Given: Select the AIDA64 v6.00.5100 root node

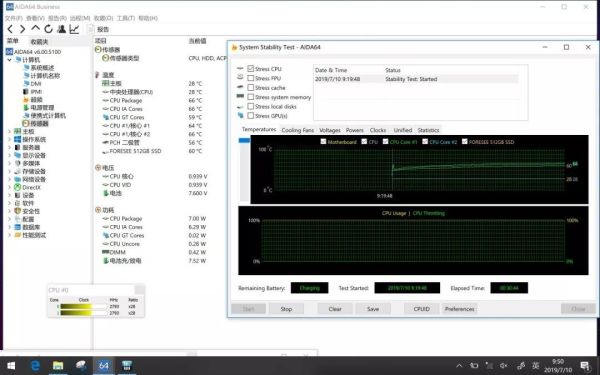Looking at the screenshot, I should click(x=33, y=52).
